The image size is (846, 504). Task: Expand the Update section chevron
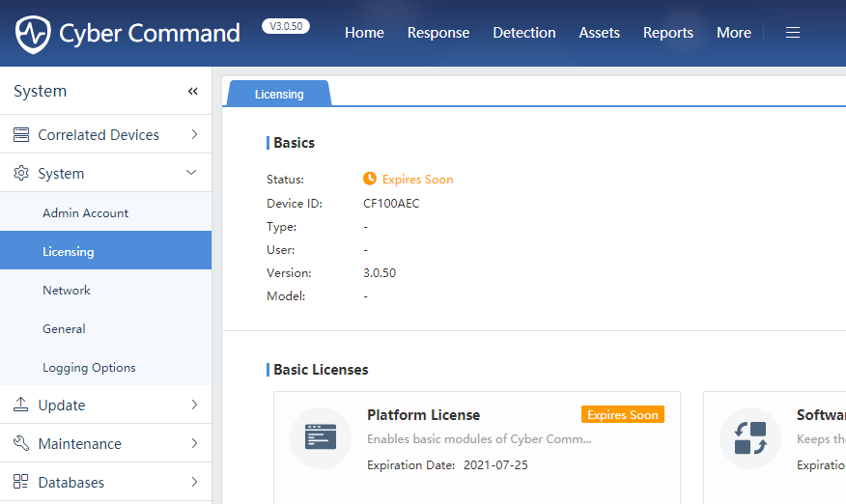click(x=194, y=405)
